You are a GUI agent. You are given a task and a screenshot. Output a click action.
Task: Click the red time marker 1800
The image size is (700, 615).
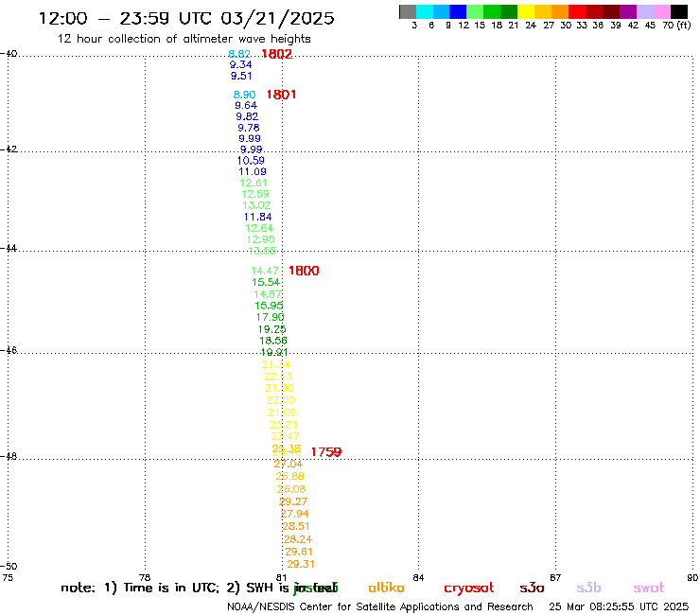click(x=304, y=271)
